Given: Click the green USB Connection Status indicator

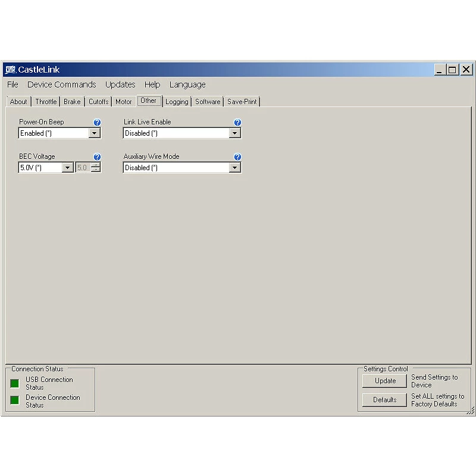Looking at the screenshot, I should coord(15,383).
